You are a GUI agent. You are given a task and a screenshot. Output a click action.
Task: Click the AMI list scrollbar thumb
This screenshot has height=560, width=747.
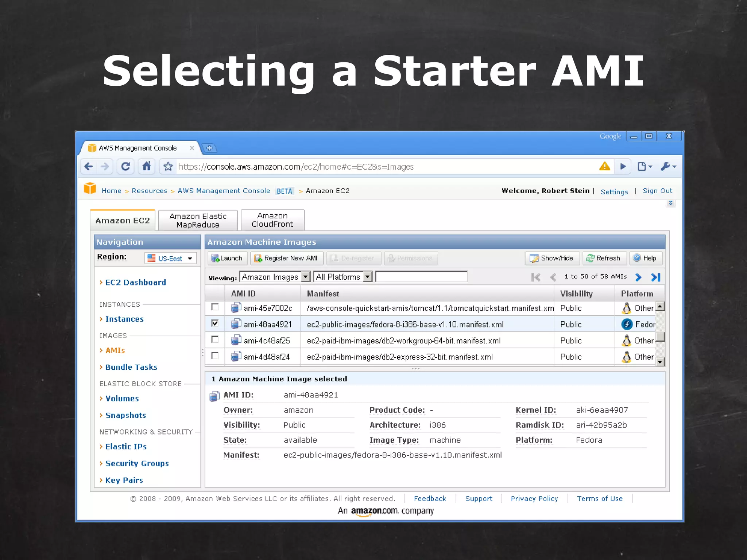pyautogui.click(x=660, y=337)
